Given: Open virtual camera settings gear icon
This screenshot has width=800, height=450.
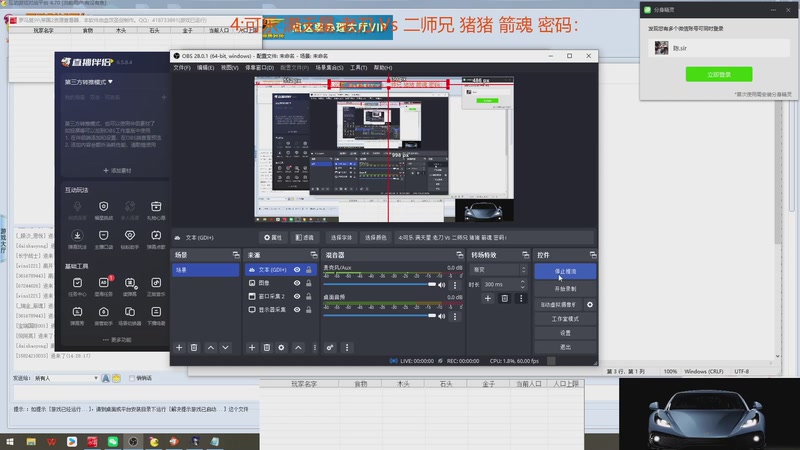Looking at the screenshot, I should coord(590,305).
